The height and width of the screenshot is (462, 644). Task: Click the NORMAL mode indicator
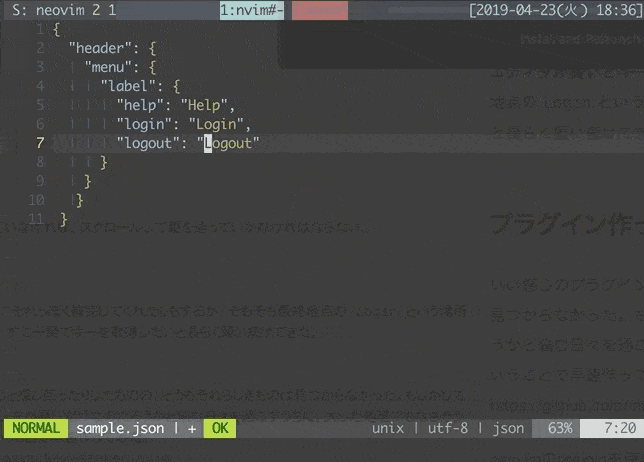[36, 428]
